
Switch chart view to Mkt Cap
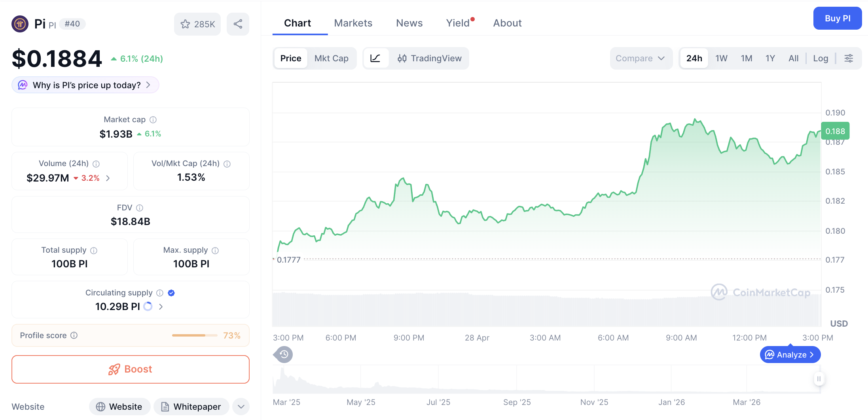tap(332, 58)
